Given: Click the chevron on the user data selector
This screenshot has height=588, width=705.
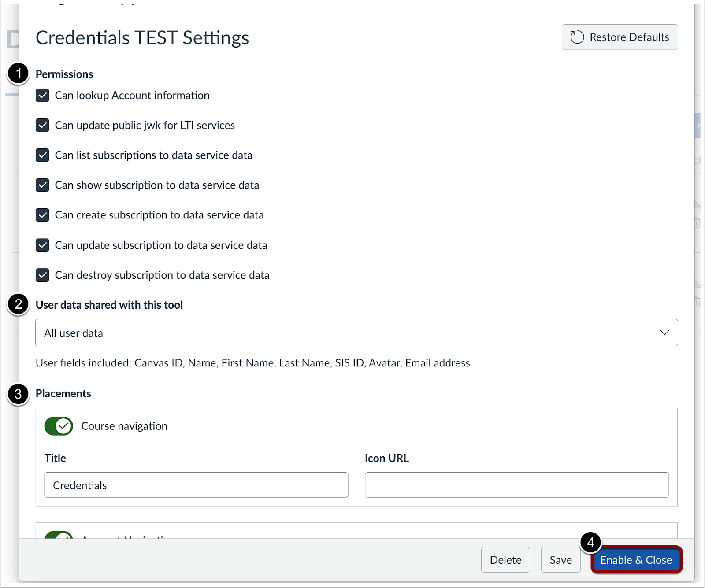Looking at the screenshot, I should 666,333.
